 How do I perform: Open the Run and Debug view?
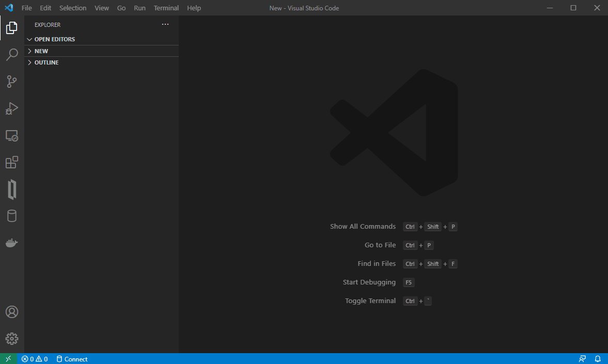tap(12, 108)
